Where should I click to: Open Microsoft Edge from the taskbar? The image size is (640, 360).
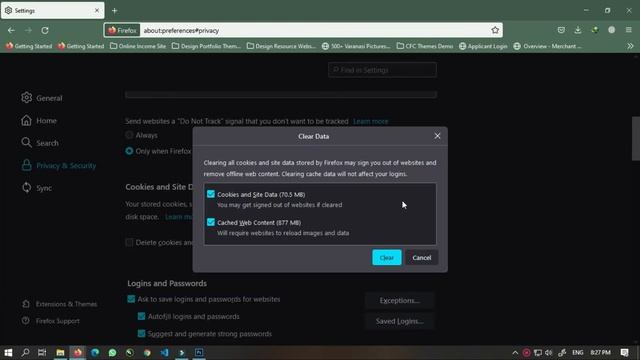point(95,352)
